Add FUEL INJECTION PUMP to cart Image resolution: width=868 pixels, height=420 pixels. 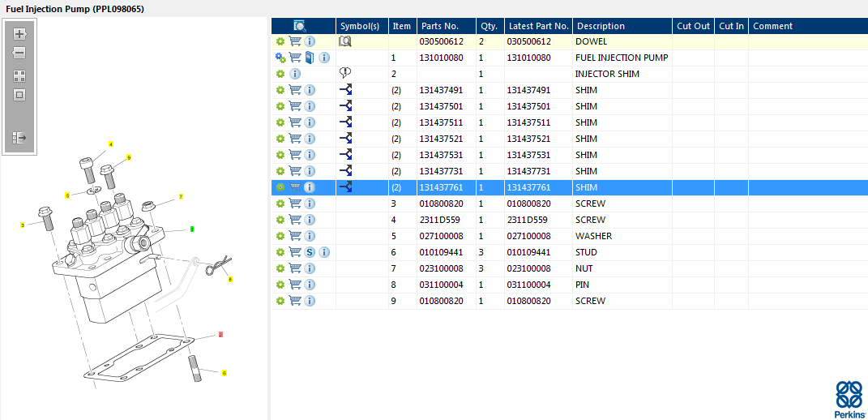pos(296,58)
